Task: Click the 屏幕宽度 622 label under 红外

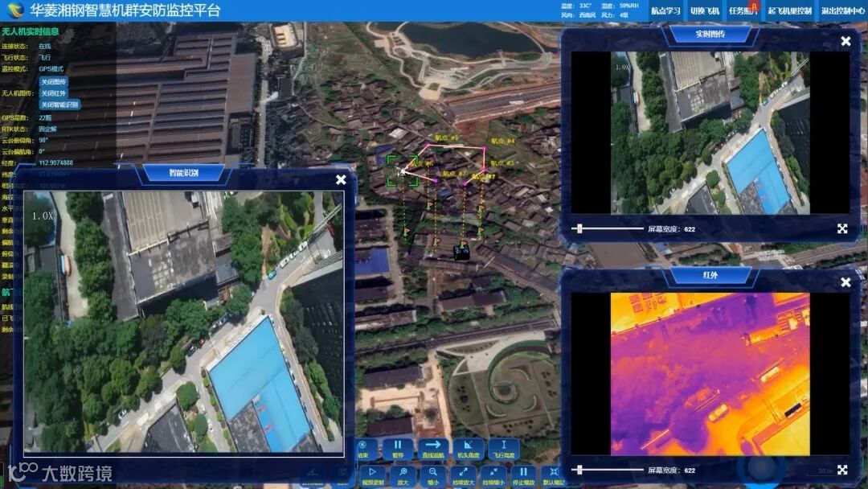Action: click(671, 471)
